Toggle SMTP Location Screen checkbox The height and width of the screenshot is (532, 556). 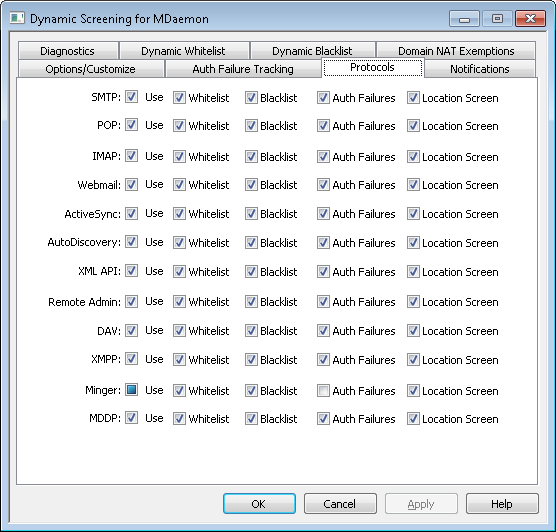click(x=413, y=98)
